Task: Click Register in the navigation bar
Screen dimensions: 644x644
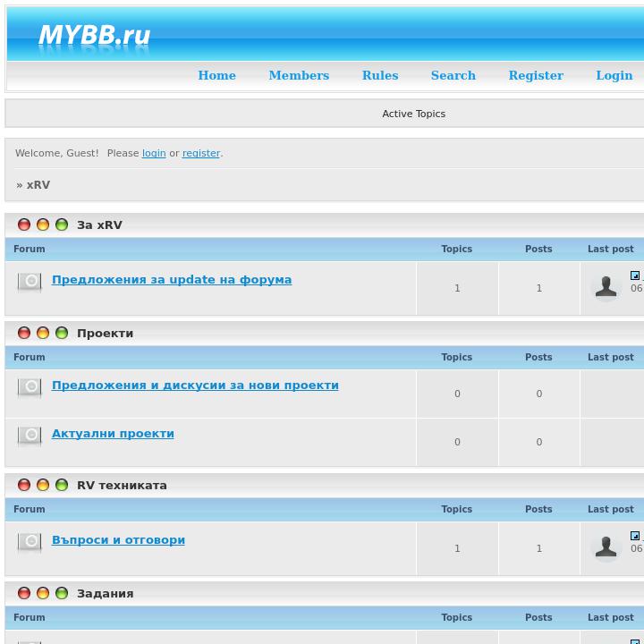Action: (x=536, y=76)
